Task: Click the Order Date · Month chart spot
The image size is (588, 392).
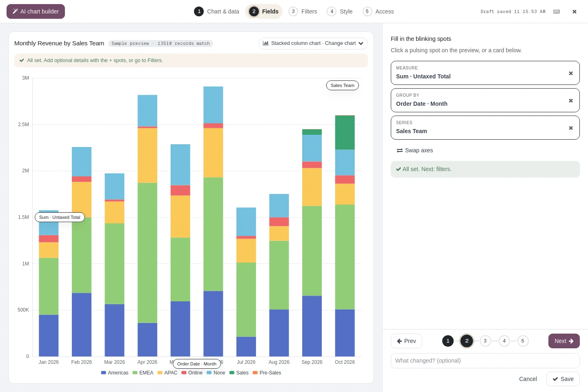Action: tap(197, 364)
